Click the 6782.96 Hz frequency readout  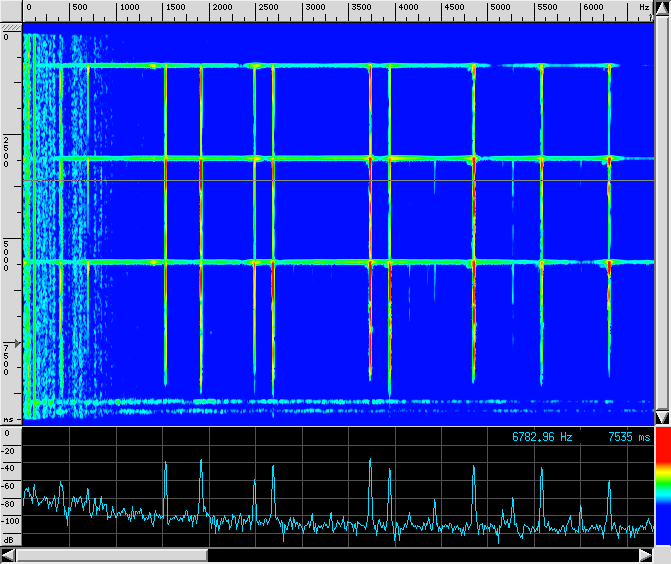(x=542, y=437)
